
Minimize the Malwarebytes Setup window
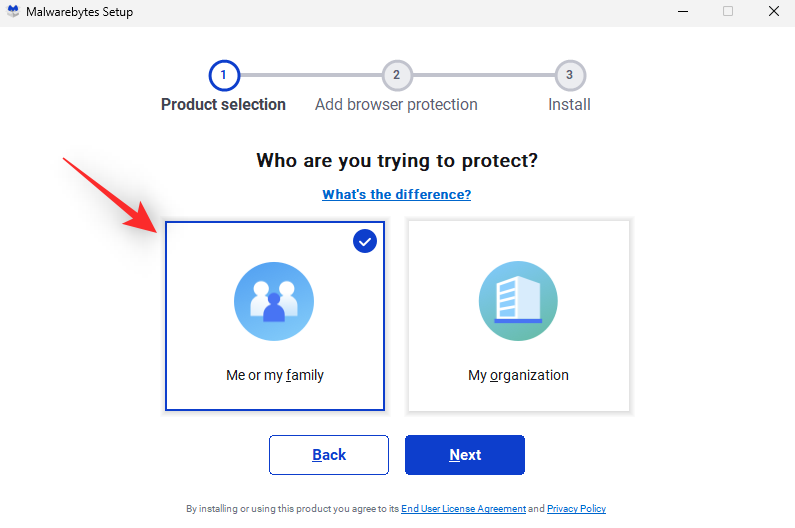681,12
